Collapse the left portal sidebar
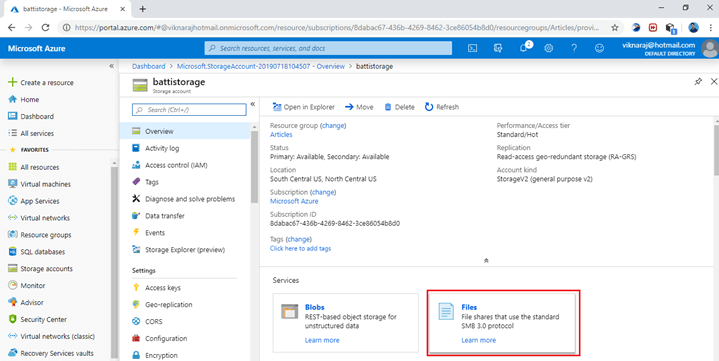Viewport: 719px width, 361px height. click(x=111, y=66)
